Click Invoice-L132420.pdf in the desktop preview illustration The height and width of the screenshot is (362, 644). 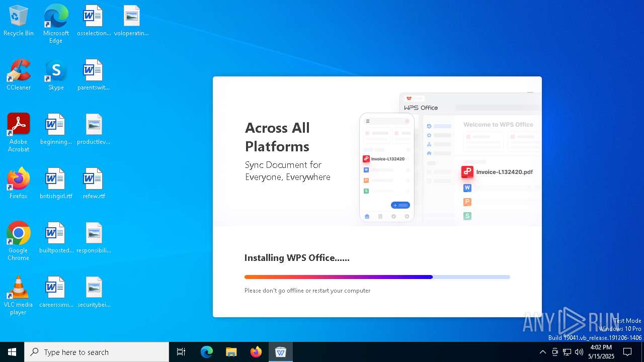[x=497, y=172]
